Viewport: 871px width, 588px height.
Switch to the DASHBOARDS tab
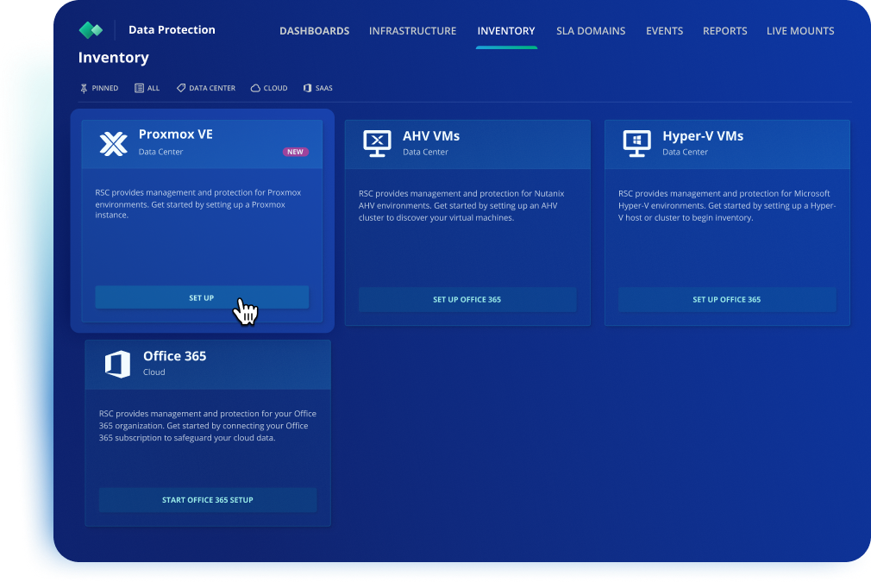click(314, 30)
